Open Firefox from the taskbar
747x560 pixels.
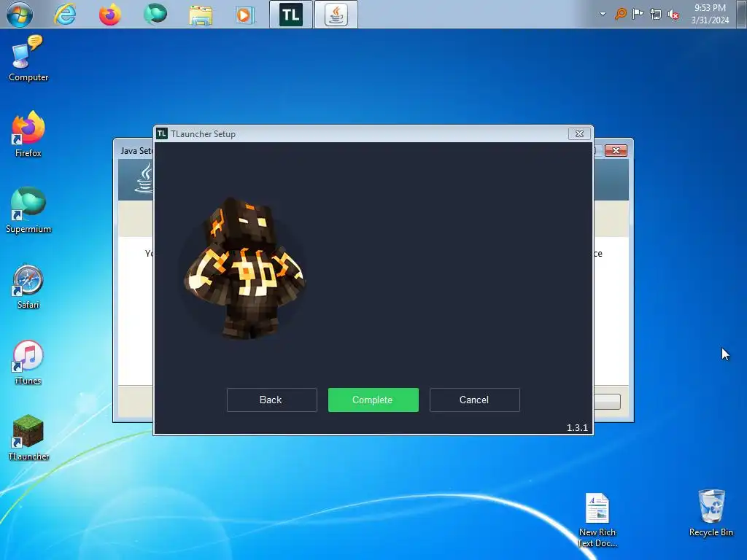[110, 15]
